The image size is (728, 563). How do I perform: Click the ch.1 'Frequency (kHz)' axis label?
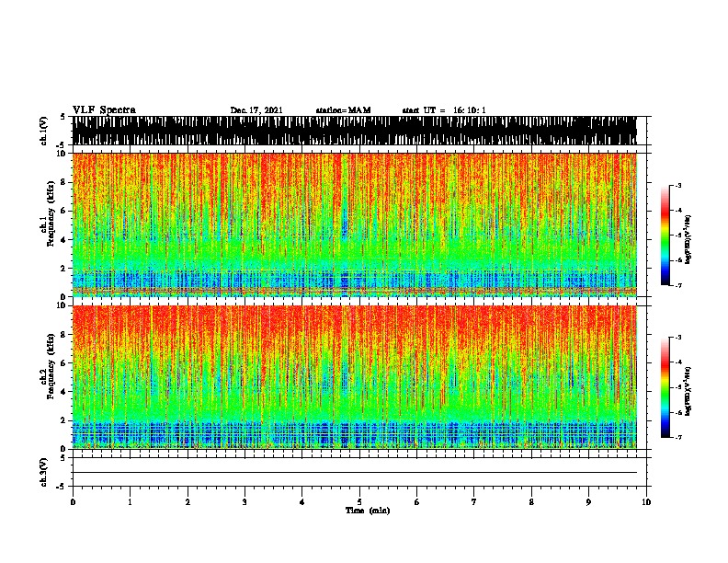51,214
